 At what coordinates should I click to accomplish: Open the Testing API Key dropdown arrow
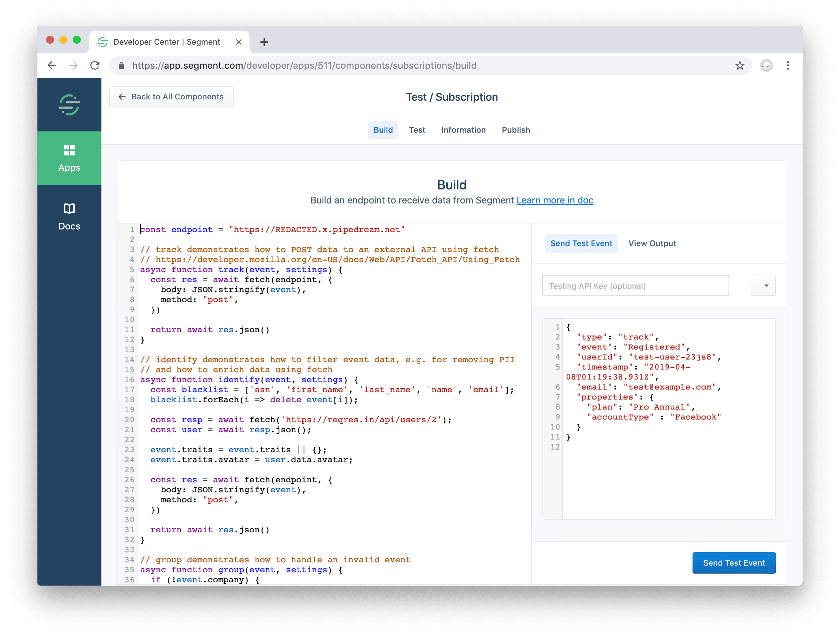click(763, 285)
